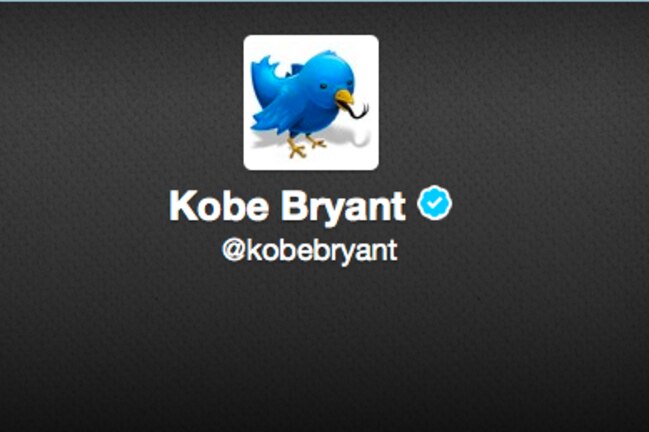Click the @kobebryant handle
The height and width of the screenshot is (432, 649).
tap(310, 250)
